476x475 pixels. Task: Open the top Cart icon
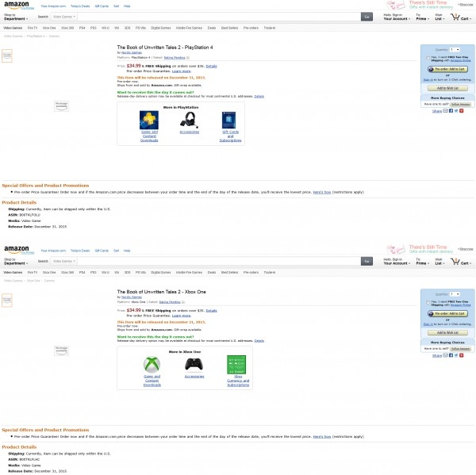point(462,17)
